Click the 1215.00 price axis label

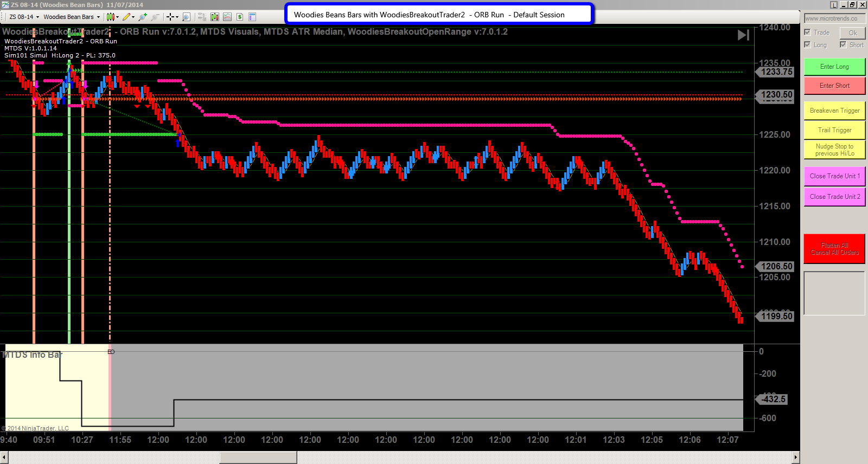775,206
